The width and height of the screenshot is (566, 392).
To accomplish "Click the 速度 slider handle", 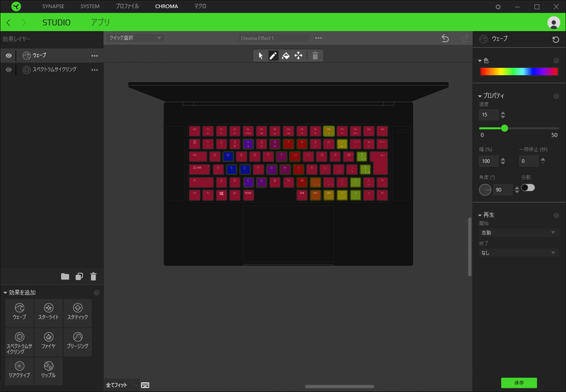I will 504,128.
